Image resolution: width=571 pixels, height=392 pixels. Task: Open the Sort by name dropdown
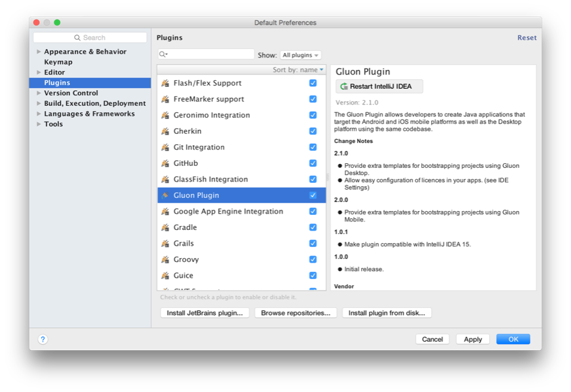point(298,70)
